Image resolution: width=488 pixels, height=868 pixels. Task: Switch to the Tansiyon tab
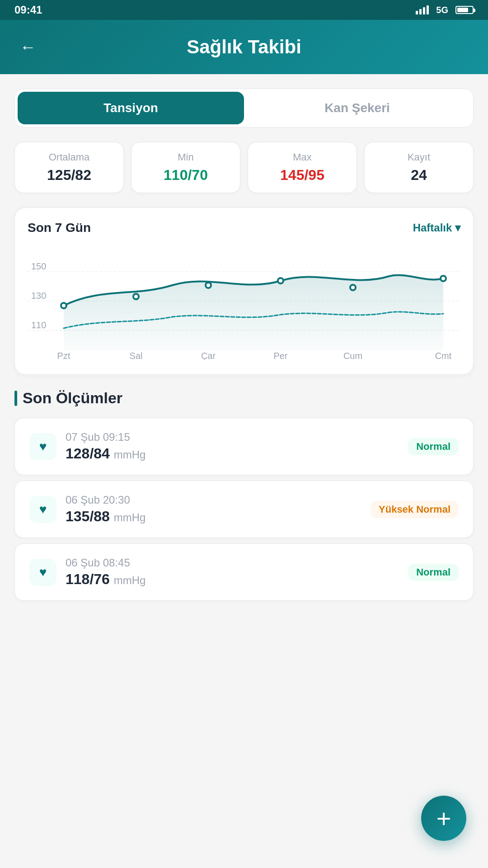(x=131, y=108)
